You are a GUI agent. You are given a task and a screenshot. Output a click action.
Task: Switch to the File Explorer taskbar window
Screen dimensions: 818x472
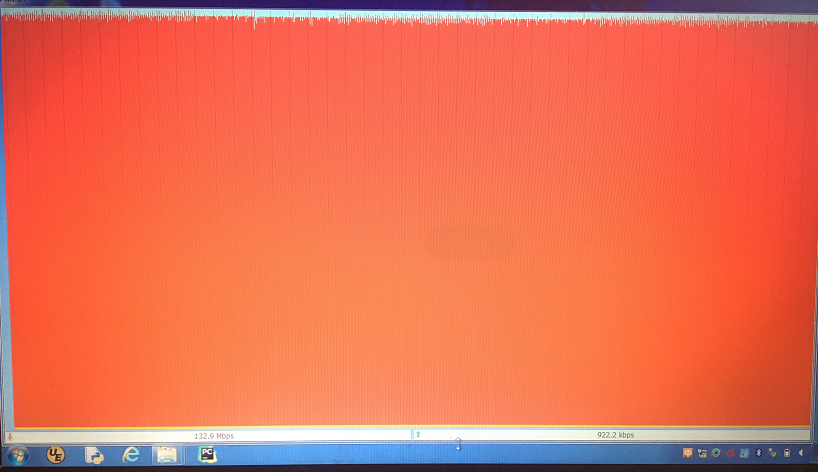(x=166, y=455)
